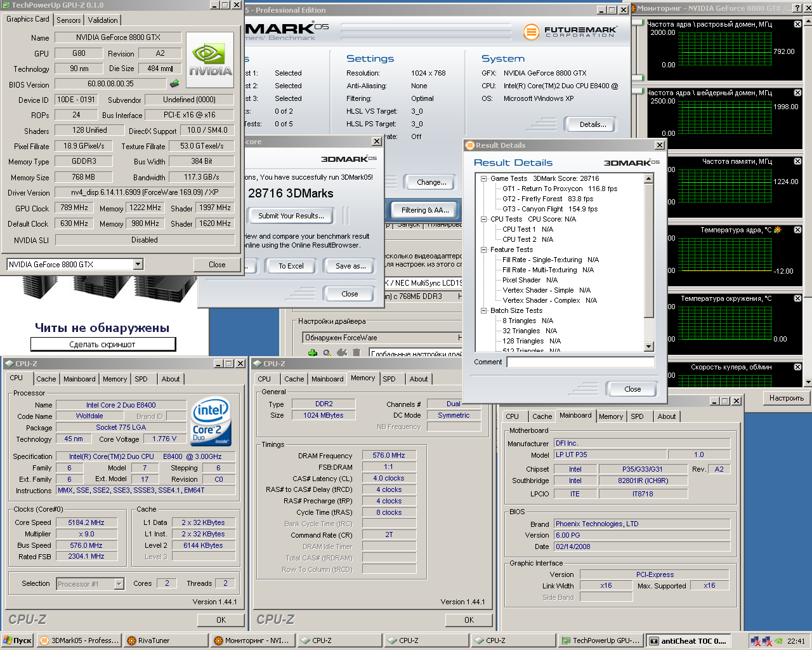Click Close button in 3DMark score dialog
Image resolution: width=812 pixels, height=650 pixels.
(x=350, y=294)
